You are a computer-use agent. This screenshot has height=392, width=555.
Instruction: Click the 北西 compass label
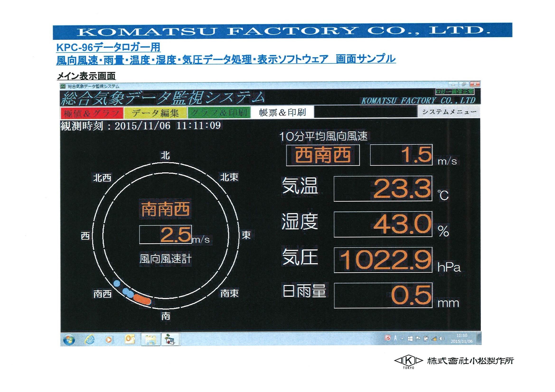[x=102, y=178]
